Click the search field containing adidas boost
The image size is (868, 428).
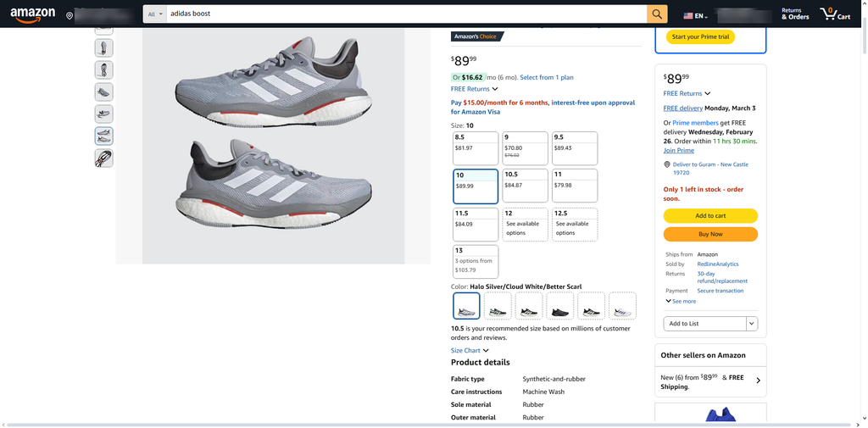coord(406,14)
